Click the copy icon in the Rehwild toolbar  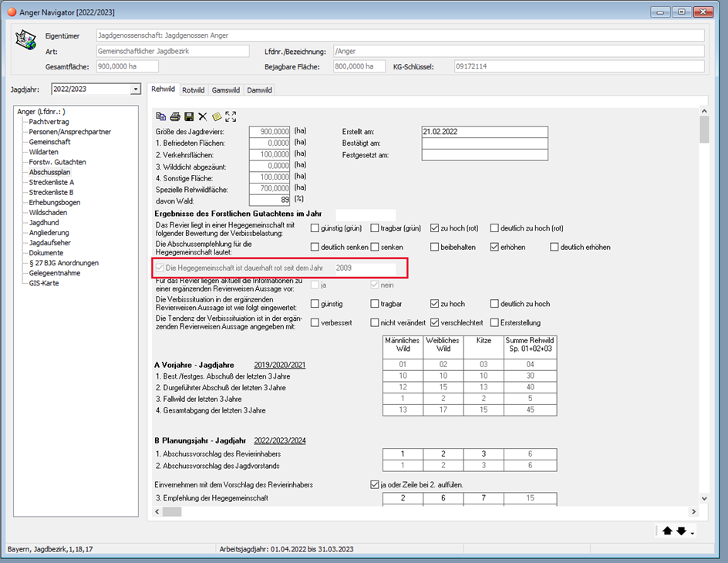161,116
